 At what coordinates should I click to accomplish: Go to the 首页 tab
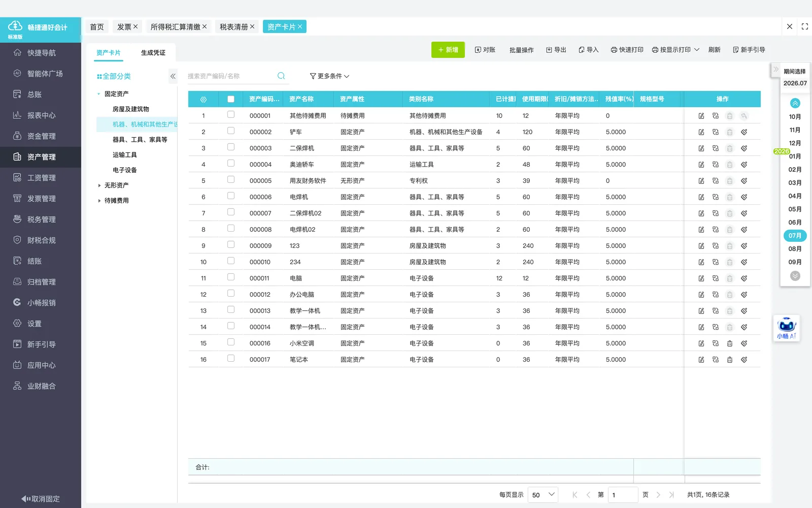[97, 27]
